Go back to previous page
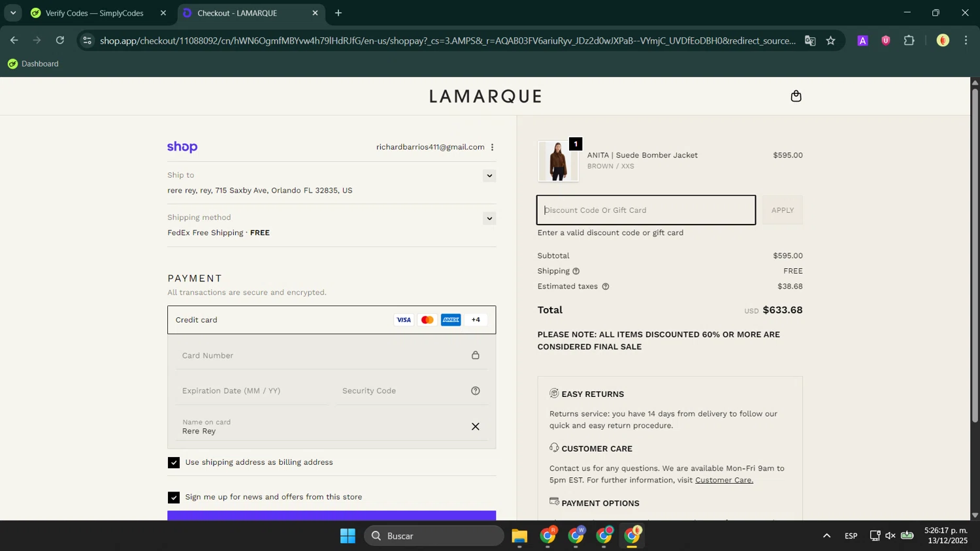Screen dimensions: 980x551 (14, 40)
